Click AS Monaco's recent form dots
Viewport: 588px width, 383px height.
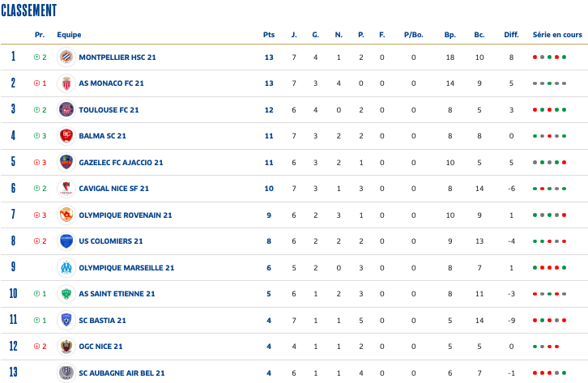pos(548,83)
